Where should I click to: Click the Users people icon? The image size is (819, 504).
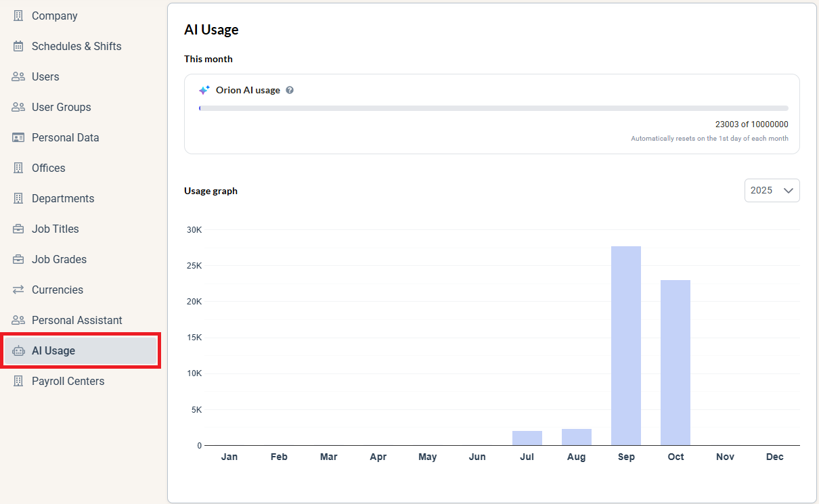point(18,76)
